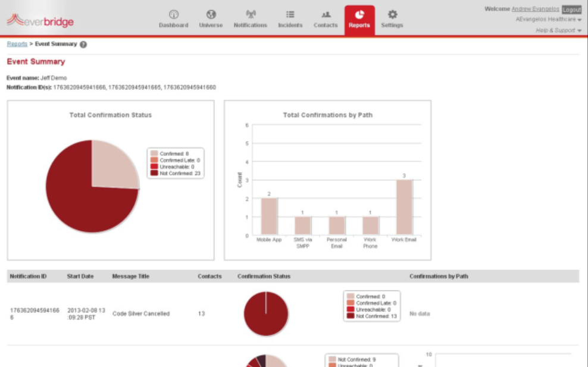Click the Mobile App bar in chart
The width and height of the screenshot is (588, 367).
(x=269, y=217)
